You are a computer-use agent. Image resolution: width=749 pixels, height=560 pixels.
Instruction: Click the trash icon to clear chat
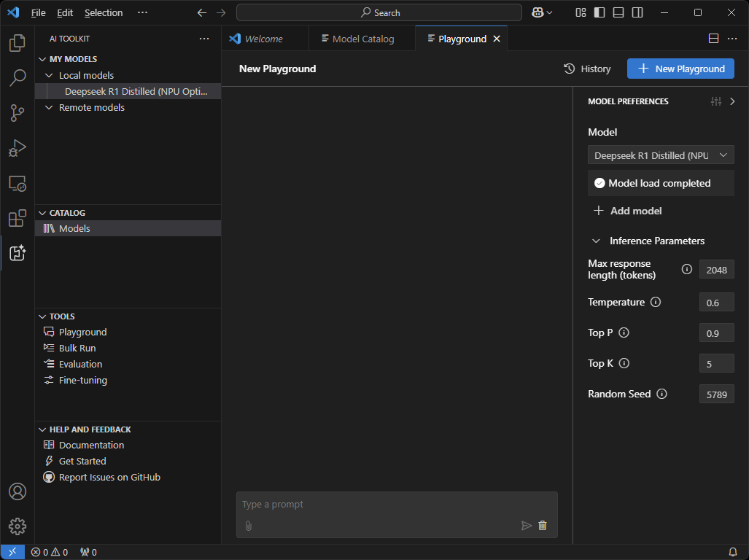click(x=542, y=525)
